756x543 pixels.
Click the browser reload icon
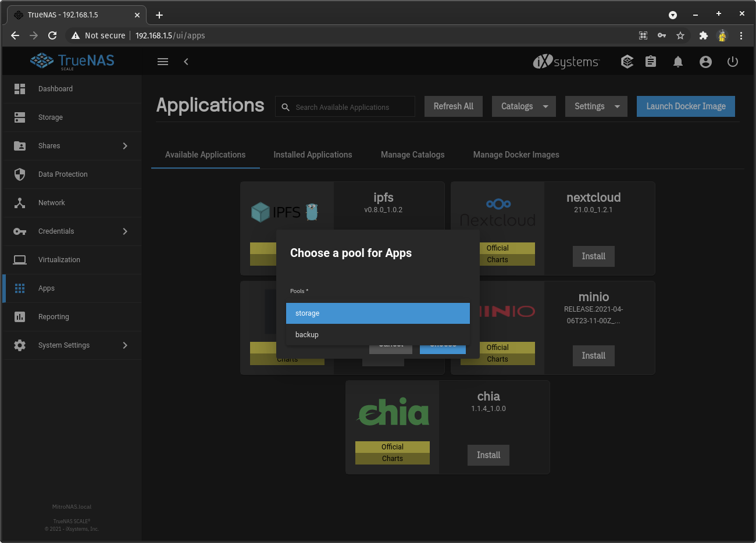pyautogui.click(x=52, y=35)
